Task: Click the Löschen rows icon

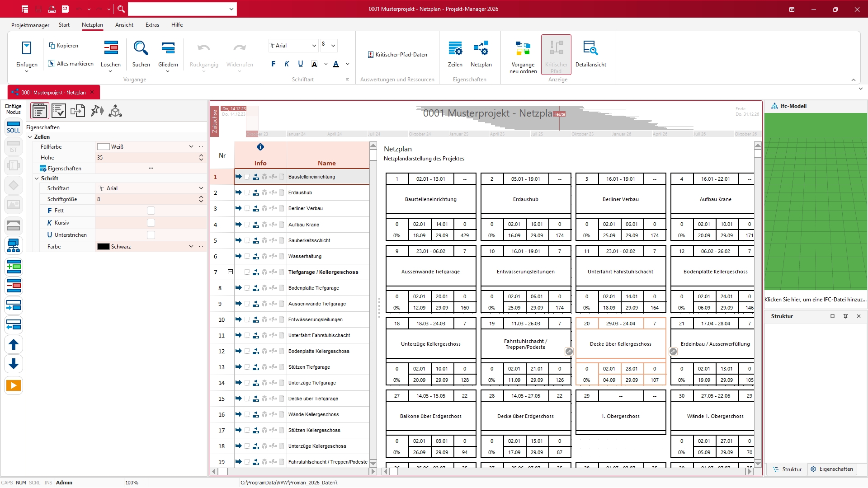Action: pyautogui.click(x=111, y=48)
